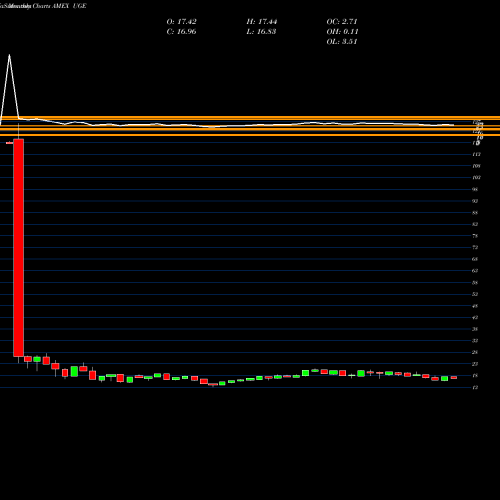Click the 42 price axis label
500x500 pixels.
coord(475,317)
